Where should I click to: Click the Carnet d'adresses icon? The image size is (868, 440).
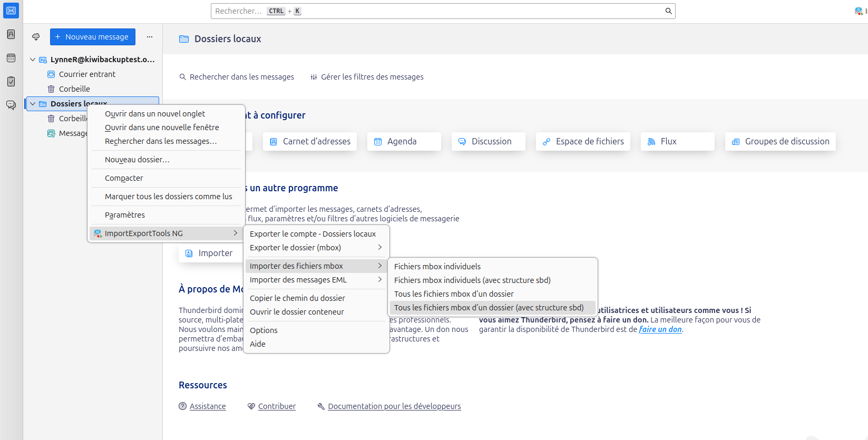273,142
